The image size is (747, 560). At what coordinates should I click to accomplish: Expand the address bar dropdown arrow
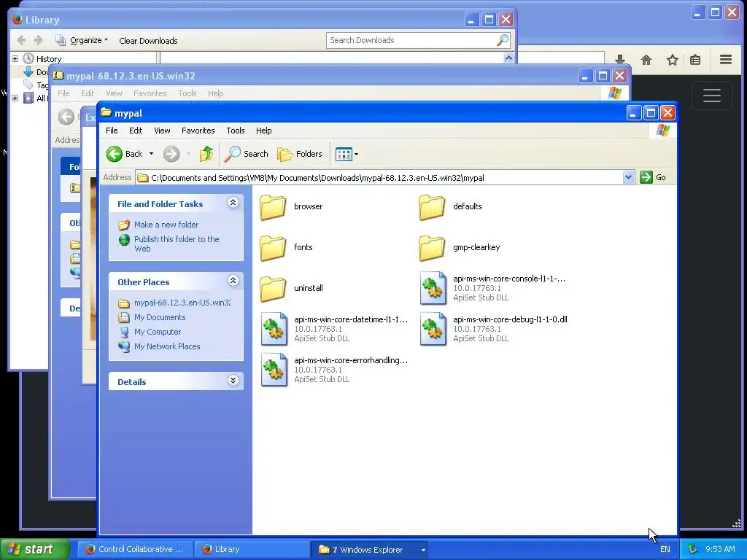tap(628, 178)
